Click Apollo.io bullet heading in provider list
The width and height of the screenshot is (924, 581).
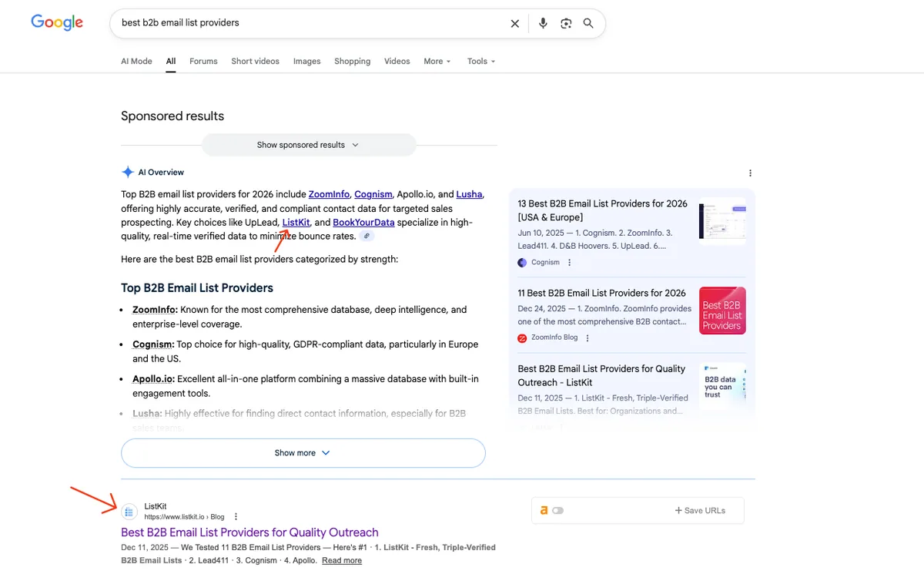pyautogui.click(x=153, y=379)
